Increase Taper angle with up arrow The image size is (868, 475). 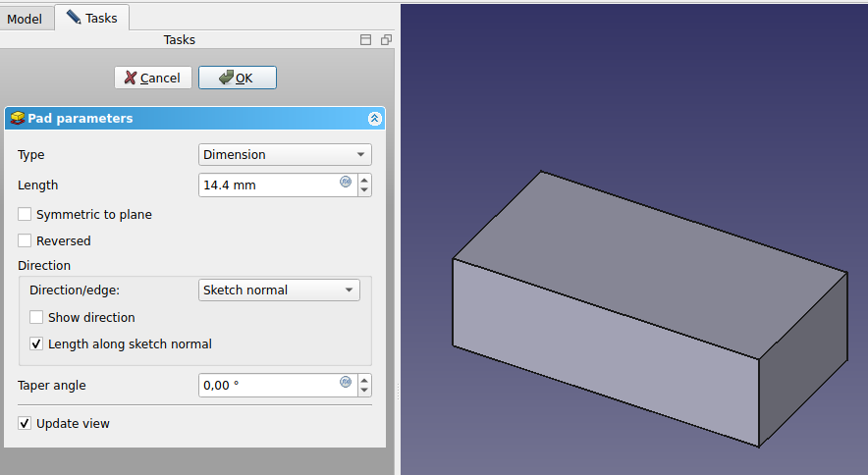point(364,381)
